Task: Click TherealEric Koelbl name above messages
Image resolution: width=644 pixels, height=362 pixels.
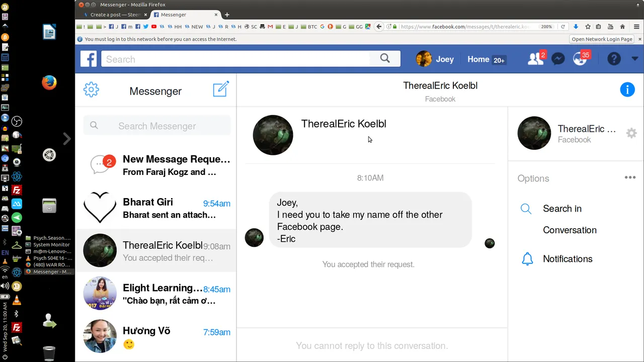Action: coord(344,124)
